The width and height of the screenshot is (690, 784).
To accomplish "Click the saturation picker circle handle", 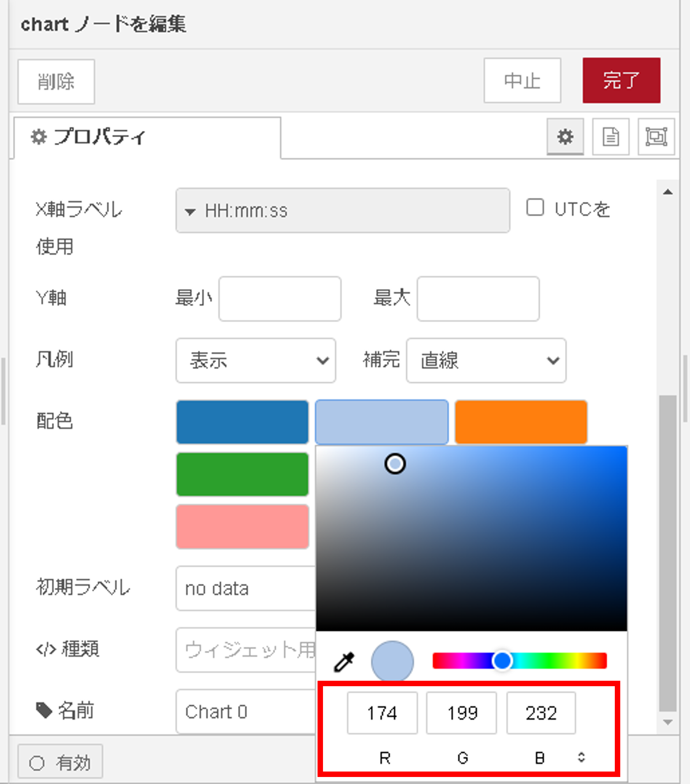I will 395,464.
